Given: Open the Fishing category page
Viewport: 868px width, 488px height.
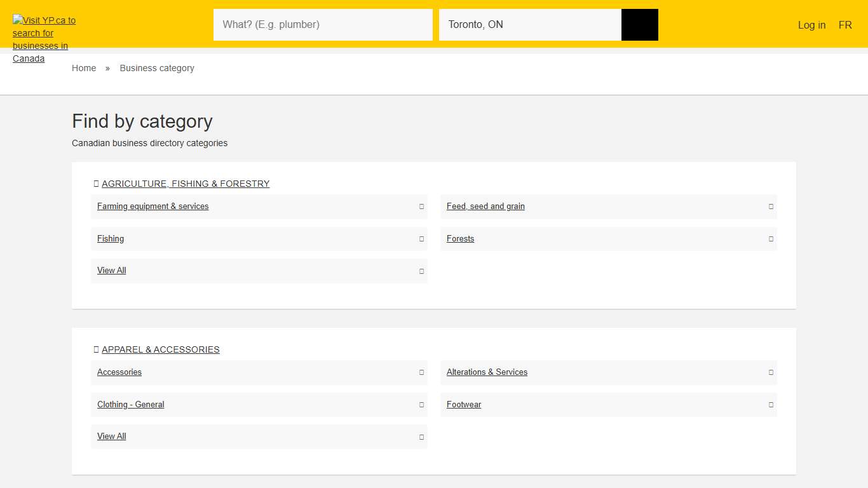Looking at the screenshot, I should (x=111, y=239).
